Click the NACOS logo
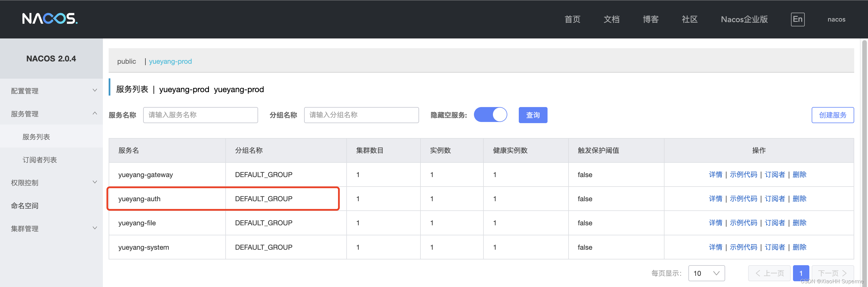 pos(50,19)
